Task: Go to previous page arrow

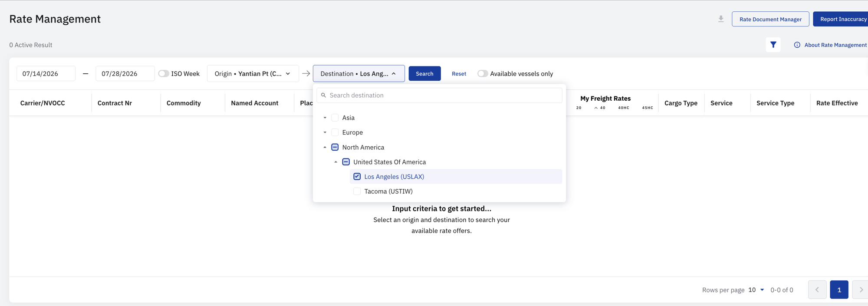Action: (817, 290)
